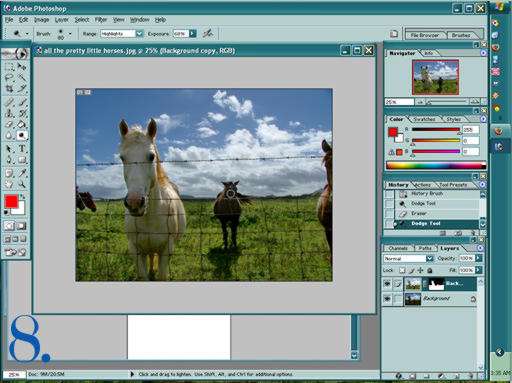
Task: Enable airbrush in the options bar
Action: point(208,33)
